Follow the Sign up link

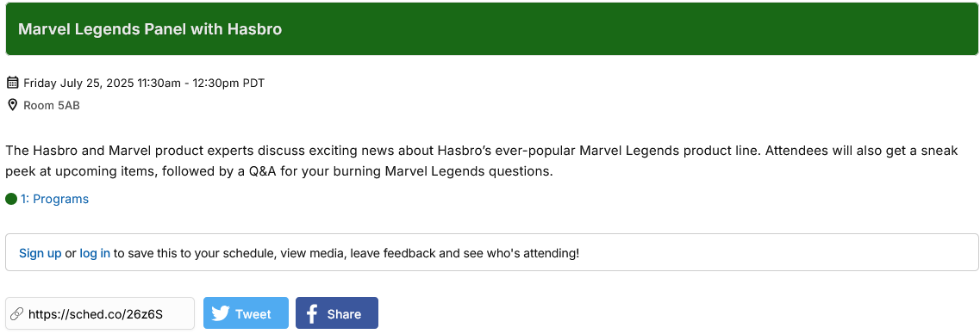tap(40, 253)
